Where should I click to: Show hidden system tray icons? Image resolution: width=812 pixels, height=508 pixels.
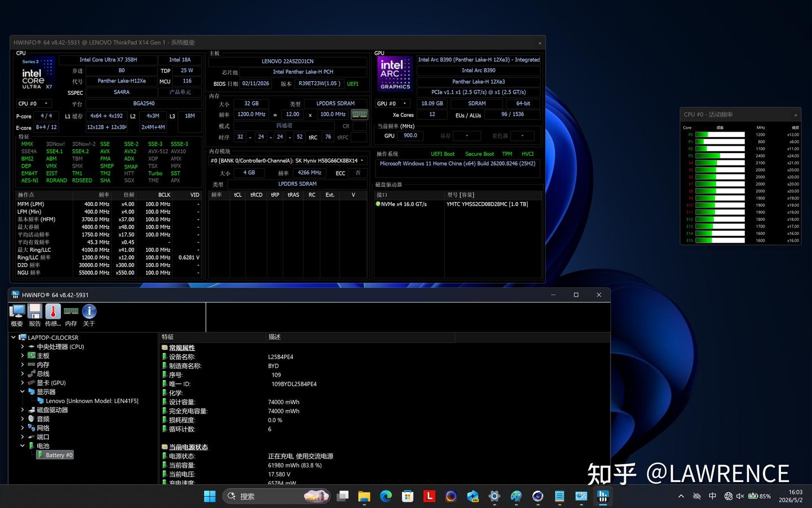click(x=681, y=496)
